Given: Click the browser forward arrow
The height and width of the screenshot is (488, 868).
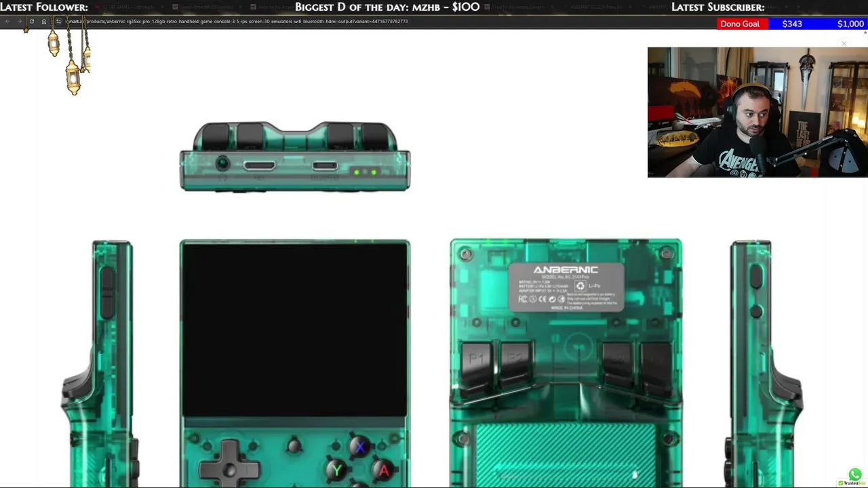Looking at the screenshot, I should 19,21.
